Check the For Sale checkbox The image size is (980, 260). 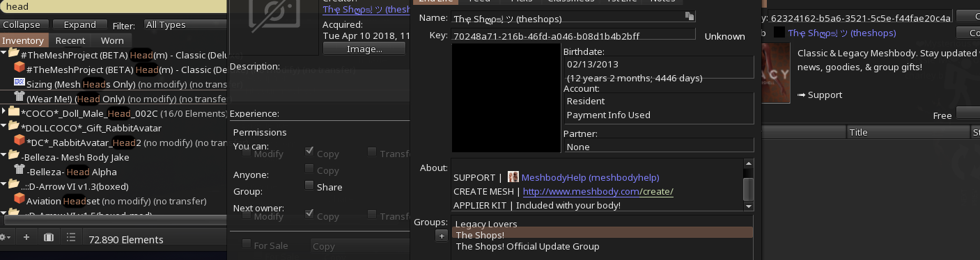(246, 245)
